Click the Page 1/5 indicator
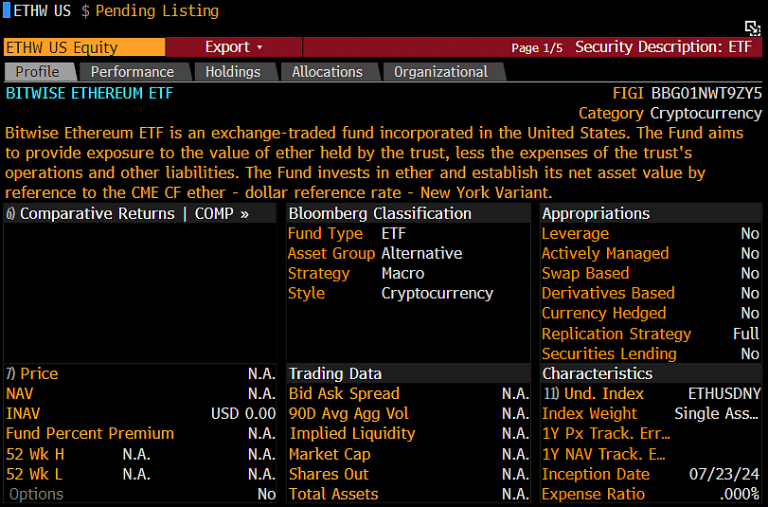This screenshot has height=507, width=768. pos(538,47)
